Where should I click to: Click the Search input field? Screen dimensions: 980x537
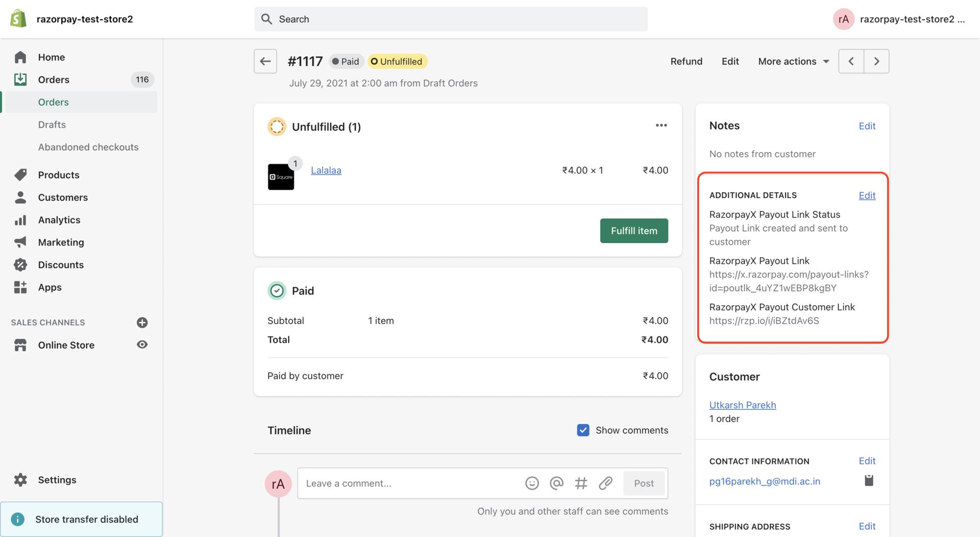[451, 19]
